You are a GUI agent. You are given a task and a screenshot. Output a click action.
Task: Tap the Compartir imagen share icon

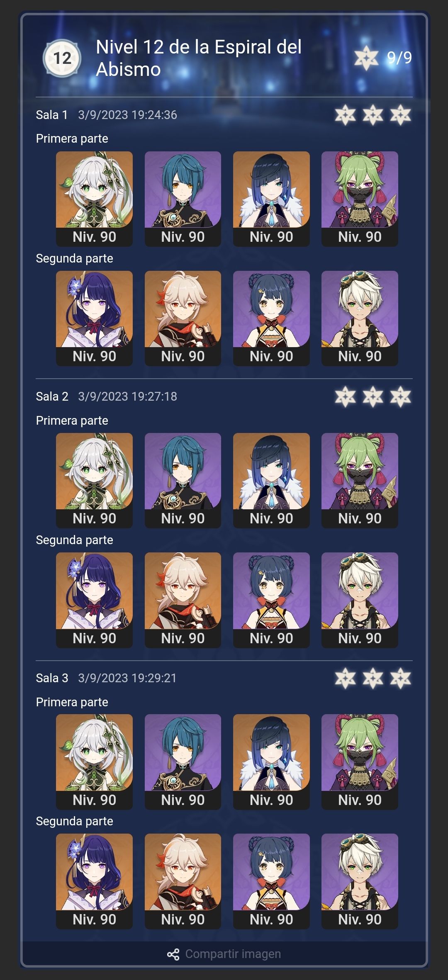tap(173, 954)
